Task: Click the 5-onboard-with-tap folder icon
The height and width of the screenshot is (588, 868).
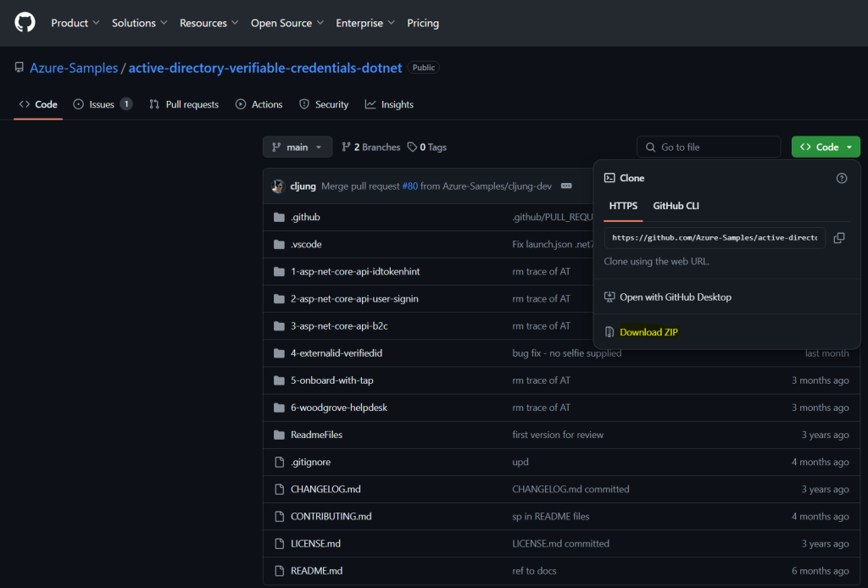Action: [x=279, y=380]
